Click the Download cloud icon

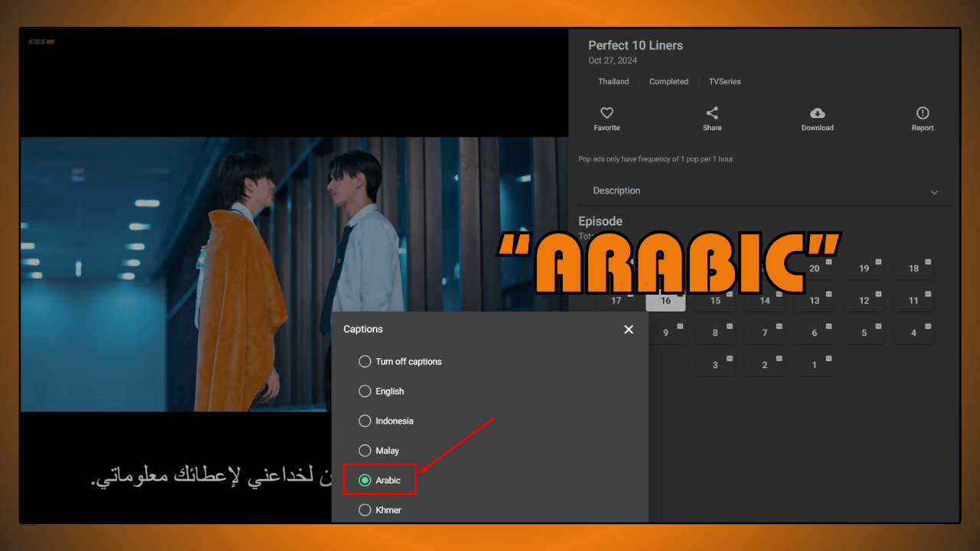pos(817,115)
